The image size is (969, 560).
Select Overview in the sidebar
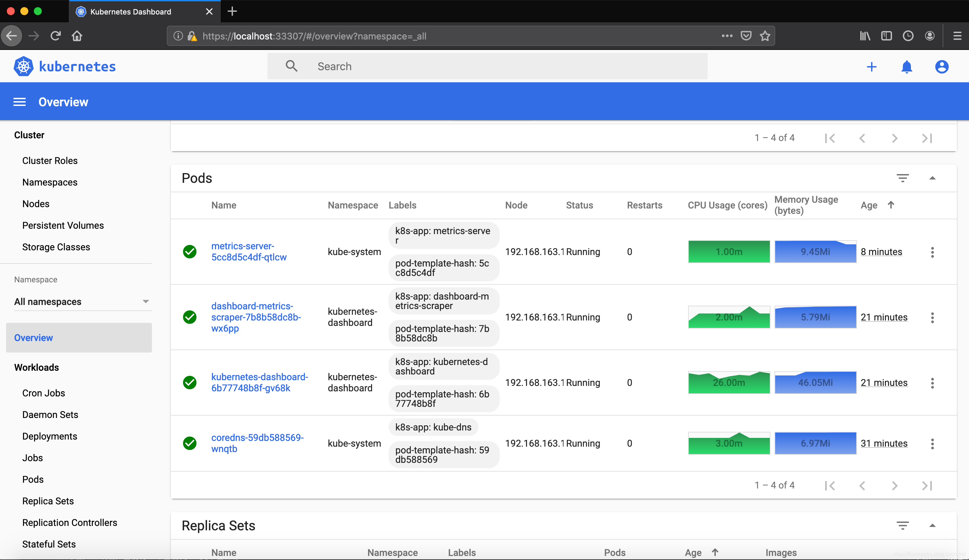pos(79,338)
